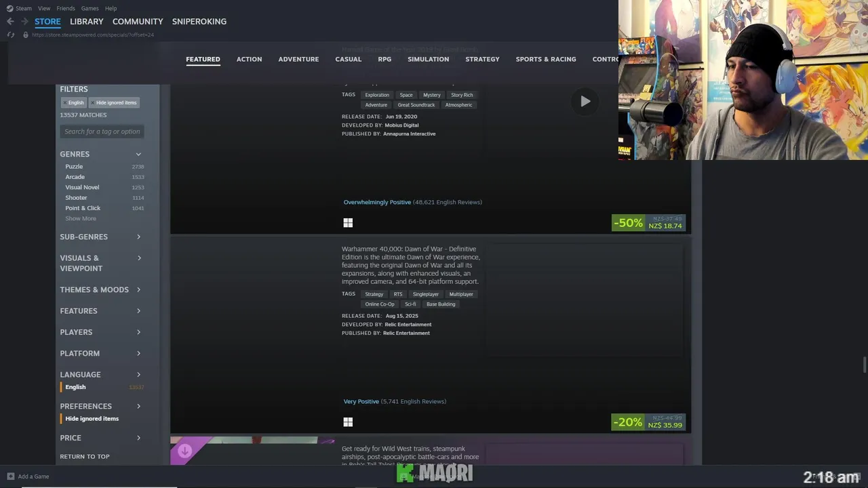This screenshot has height=488, width=868.
Task: Click Windows icon on the Dawn of War card
Action: pos(348,422)
